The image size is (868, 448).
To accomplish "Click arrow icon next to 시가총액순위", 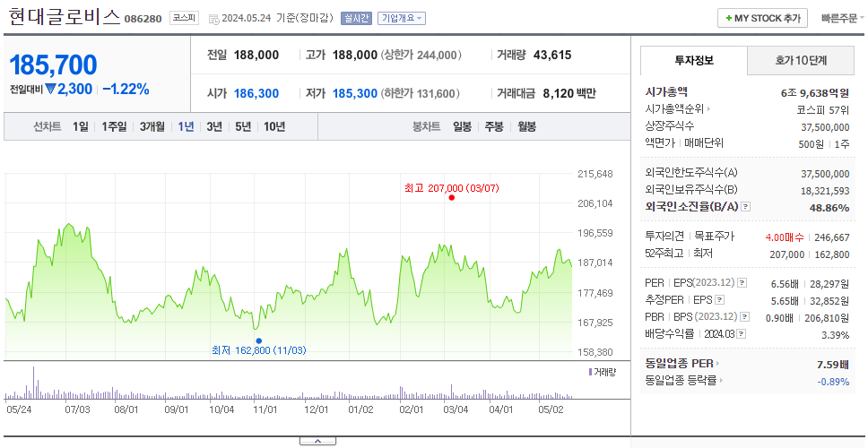I will click(708, 109).
